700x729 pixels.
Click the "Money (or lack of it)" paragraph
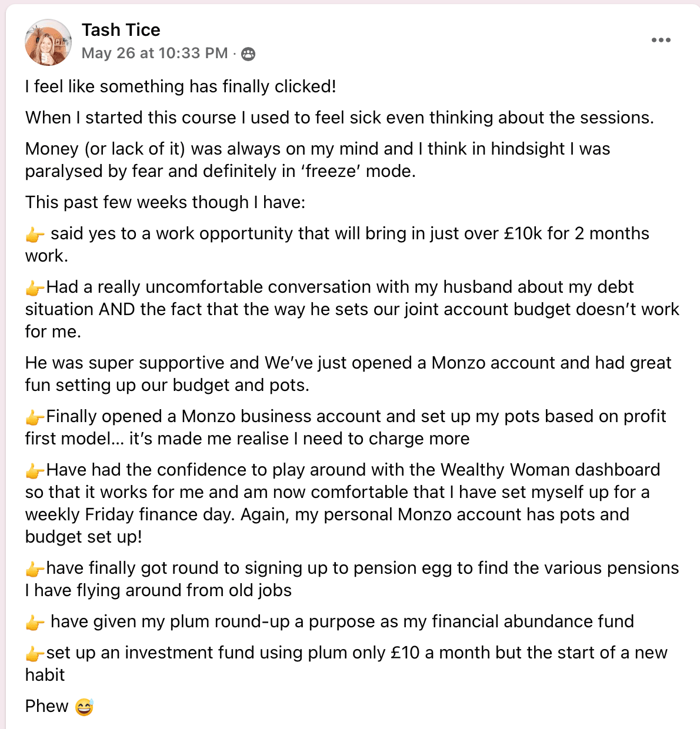pos(317,160)
